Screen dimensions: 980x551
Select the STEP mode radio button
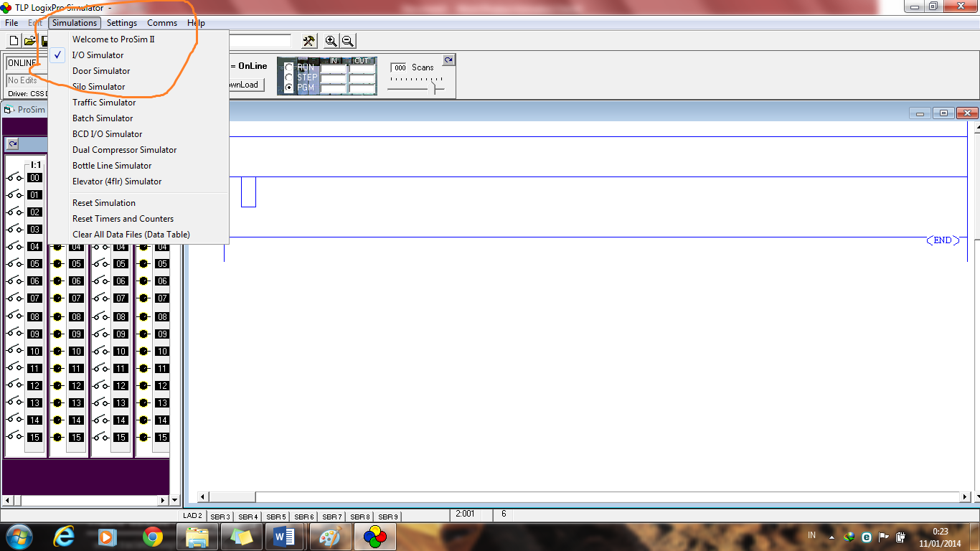[289, 77]
